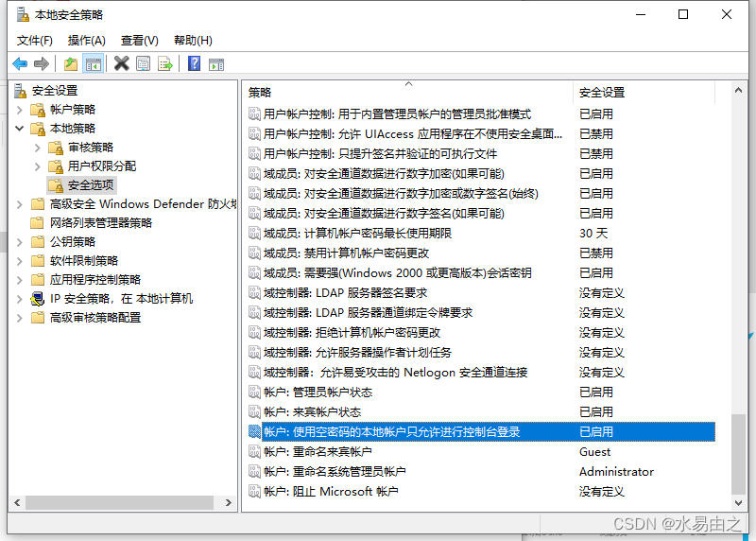Select the 网络列表管理器策略 tree item

pyautogui.click(x=101, y=223)
